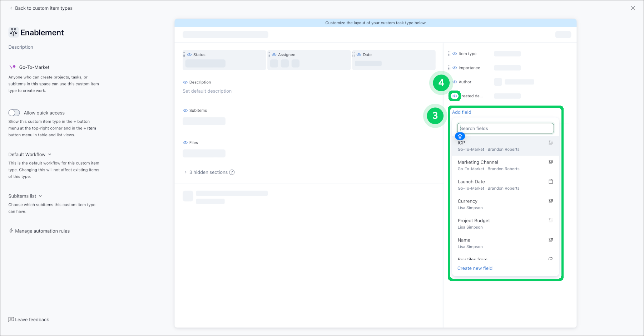Click the Leave feedback speech bubble icon
The width and height of the screenshot is (644, 336).
click(11, 320)
